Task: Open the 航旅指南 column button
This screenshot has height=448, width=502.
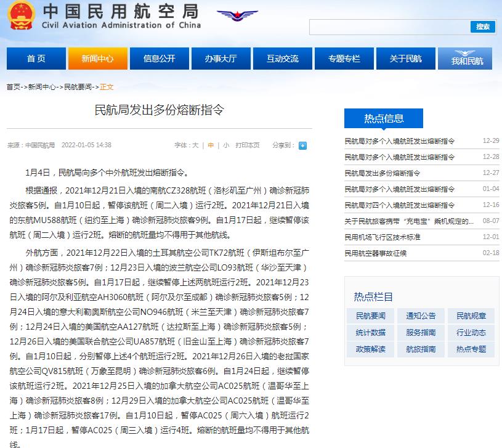Action: (421, 349)
